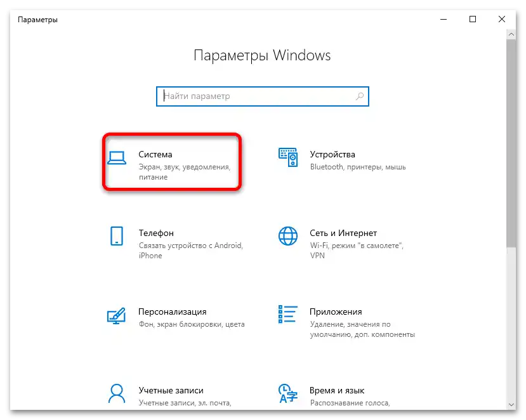Viewport: 526px width, 420px height.
Task: Maximize the Параметры window
Action: (x=473, y=19)
